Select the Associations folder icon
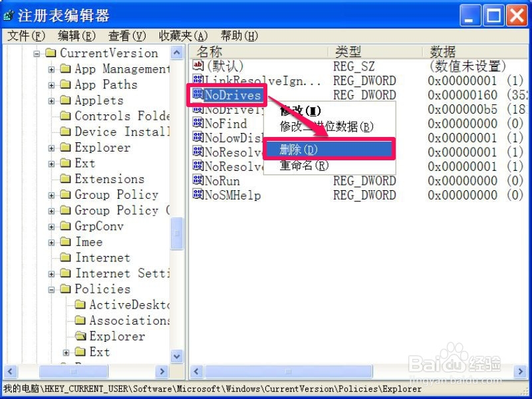 80,321
